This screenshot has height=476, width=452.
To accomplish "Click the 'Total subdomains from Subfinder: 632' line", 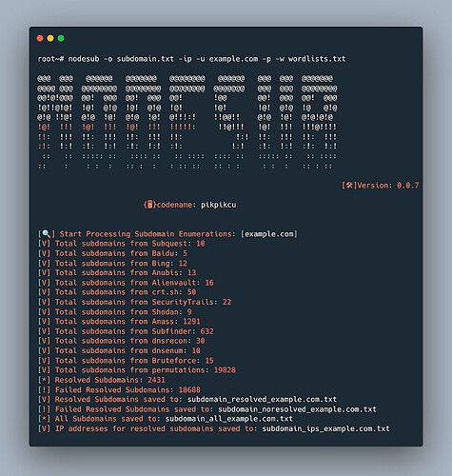I will point(126,331).
